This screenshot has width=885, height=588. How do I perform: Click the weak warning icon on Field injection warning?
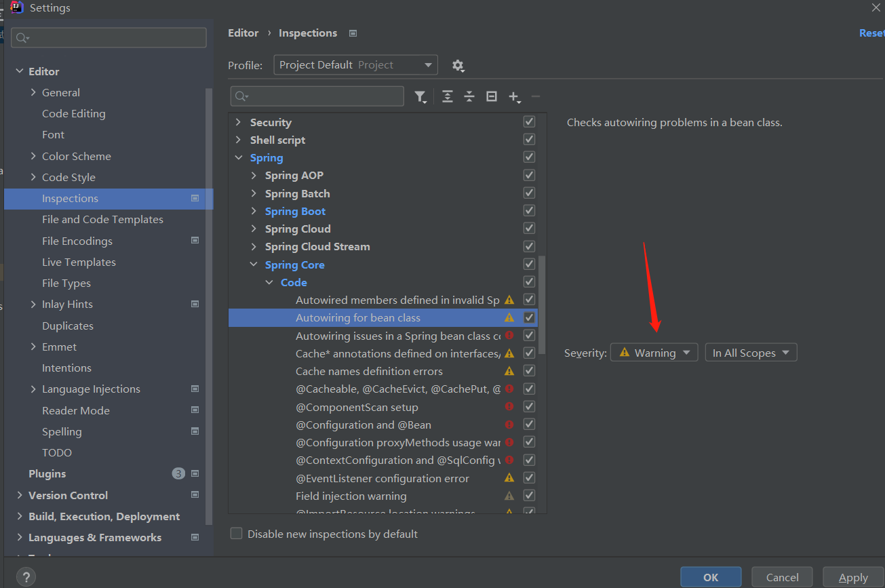pos(509,496)
